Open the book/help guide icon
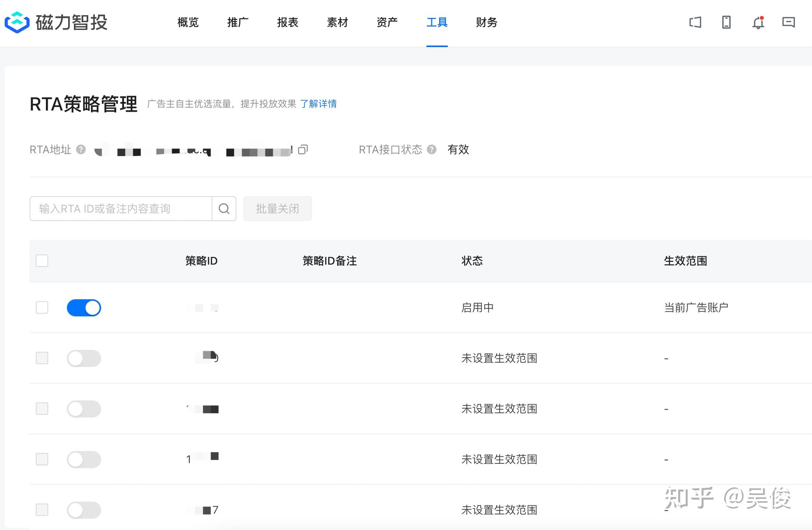Viewport: 812px width, 530px height. tap(695, 22)
